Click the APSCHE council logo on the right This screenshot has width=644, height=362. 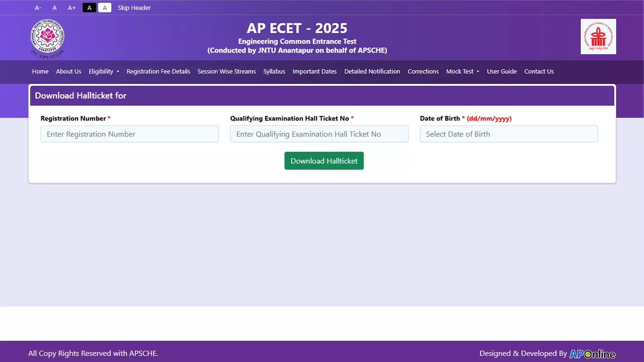(x=598, y=37)
